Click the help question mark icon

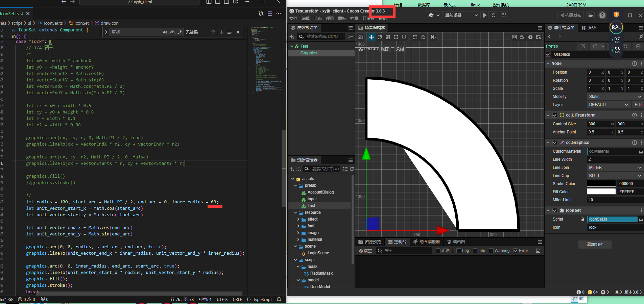tap(602, 15)
